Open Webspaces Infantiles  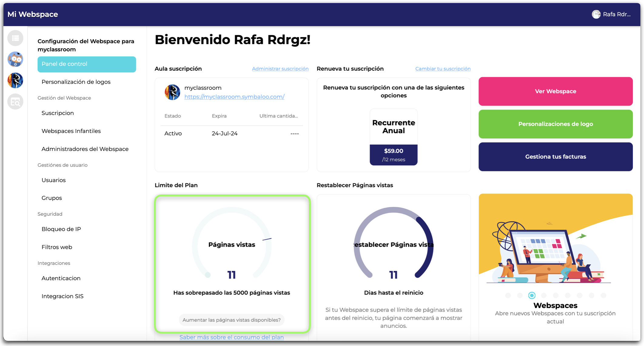click(71, 131)
